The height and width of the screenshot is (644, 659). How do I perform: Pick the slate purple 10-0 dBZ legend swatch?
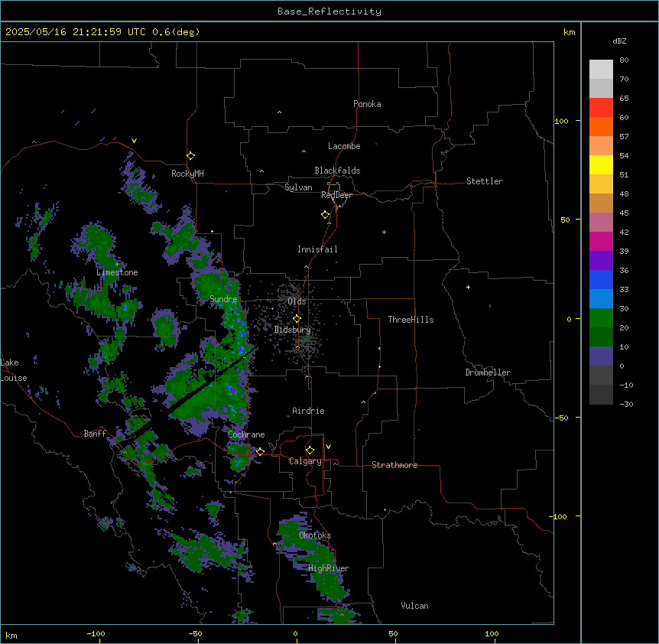tap(601, 356)
